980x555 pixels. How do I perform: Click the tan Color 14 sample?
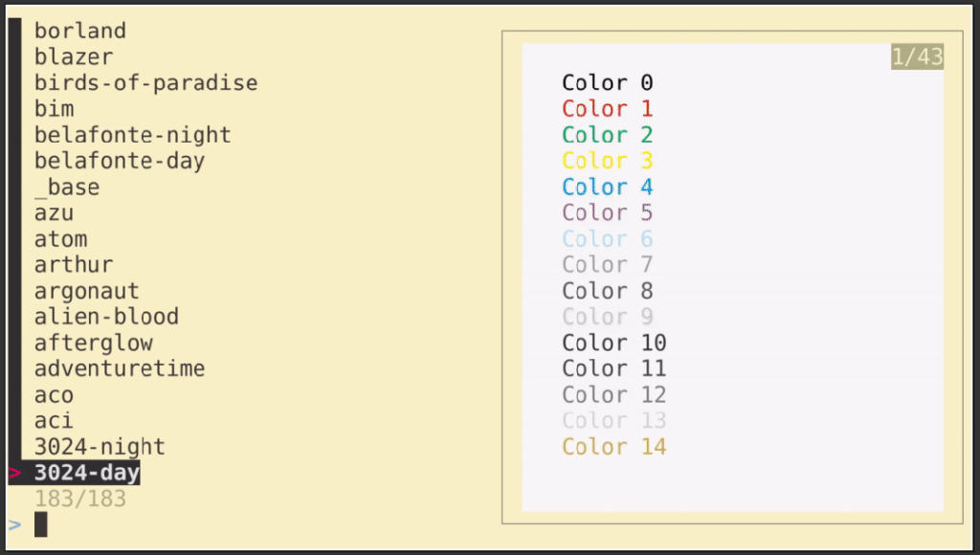pos(613,447)
